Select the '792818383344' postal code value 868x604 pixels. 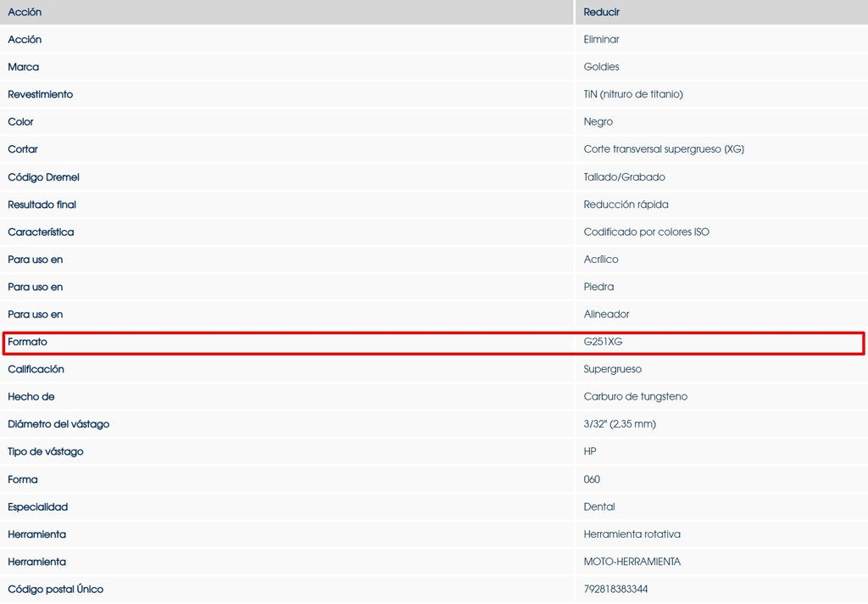pos(616,589)
